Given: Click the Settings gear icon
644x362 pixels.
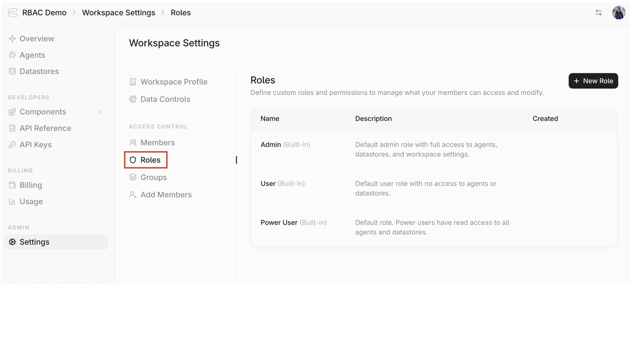Looking at the screenshot, I should [x=12, y=242].
